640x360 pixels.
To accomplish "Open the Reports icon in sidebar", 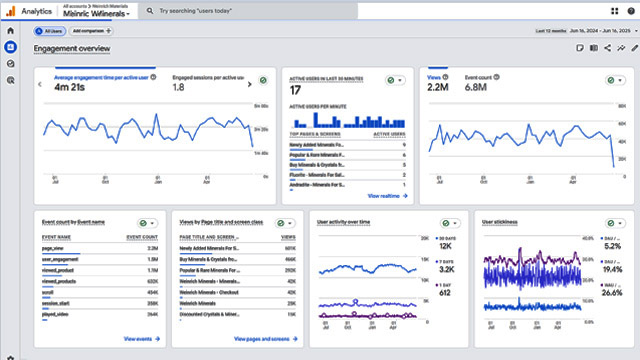I will (x=11, y=47).
